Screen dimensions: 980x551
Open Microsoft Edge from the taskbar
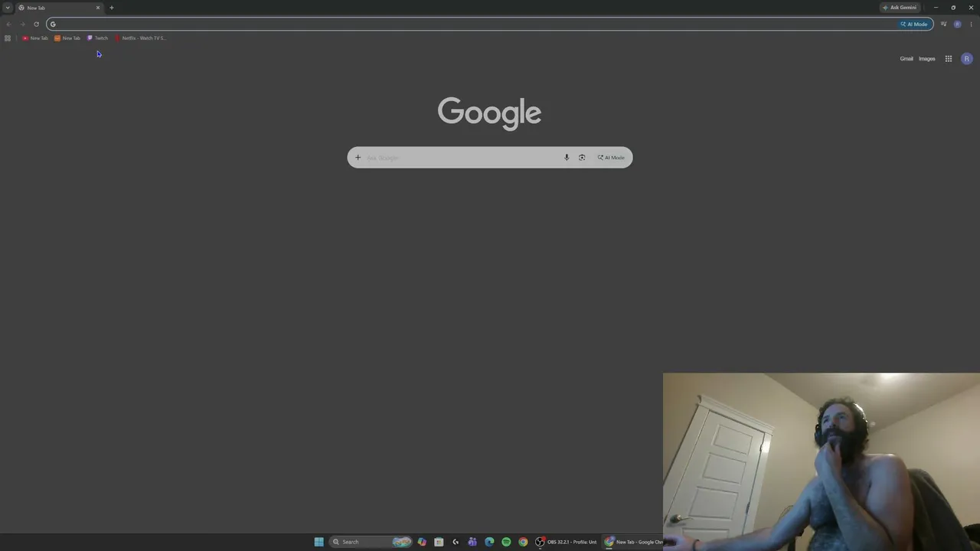tap(489, 542)
